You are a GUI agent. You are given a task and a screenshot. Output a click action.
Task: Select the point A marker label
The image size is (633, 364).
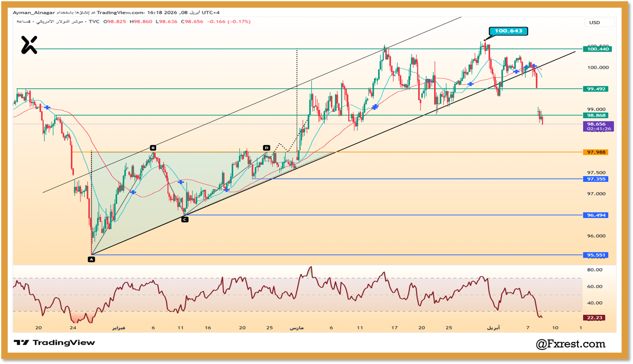pos(91,260)
